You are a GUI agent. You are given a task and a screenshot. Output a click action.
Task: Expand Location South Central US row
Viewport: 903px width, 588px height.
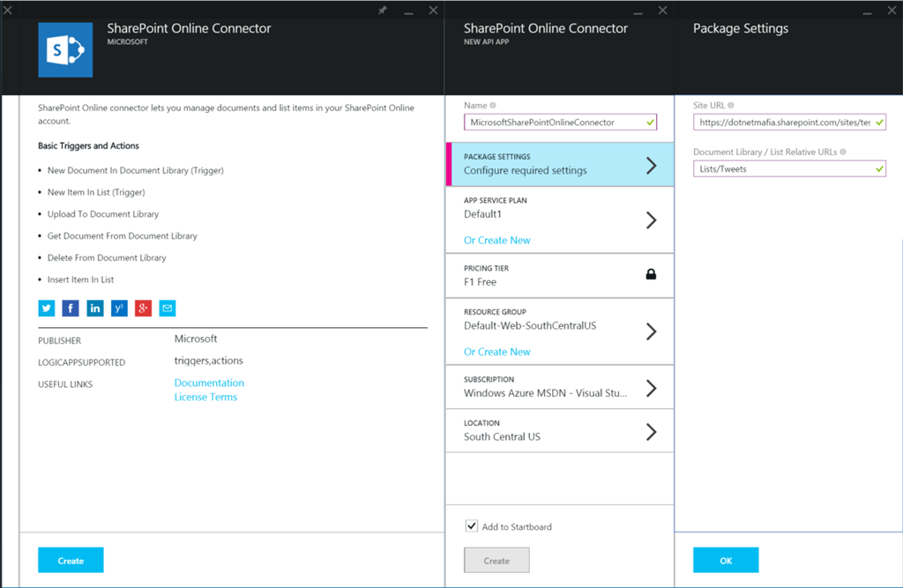tap(560, 431)
